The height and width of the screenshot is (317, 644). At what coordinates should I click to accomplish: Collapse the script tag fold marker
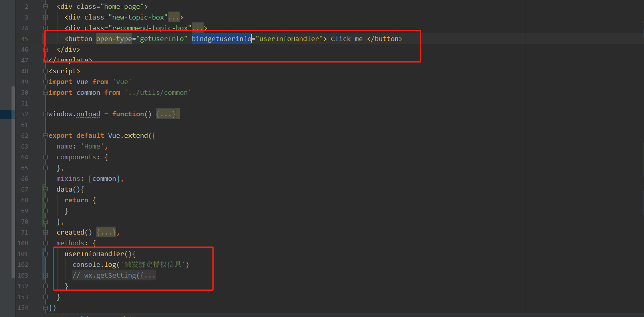(x=45, y=71)
